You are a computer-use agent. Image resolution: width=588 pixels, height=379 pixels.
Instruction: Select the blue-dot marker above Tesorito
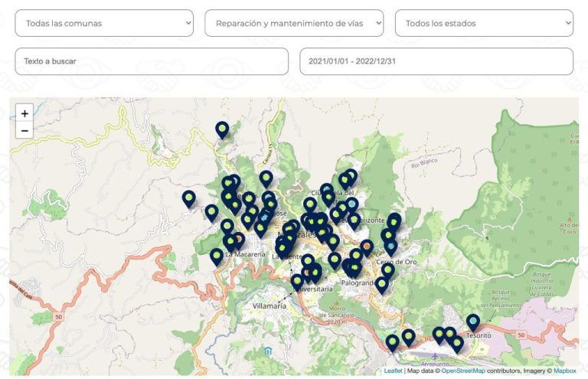473,322
